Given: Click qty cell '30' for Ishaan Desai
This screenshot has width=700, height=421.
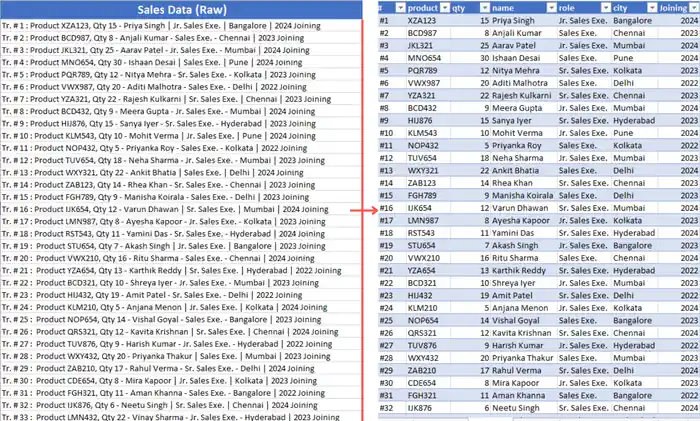Looking at the screenshot, I should point(470,58).
